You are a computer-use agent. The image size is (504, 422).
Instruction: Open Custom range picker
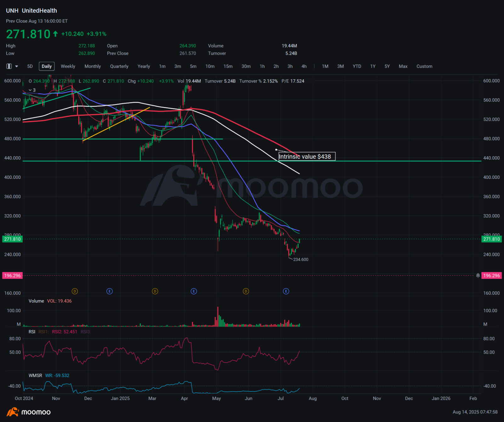click(424, 66)
